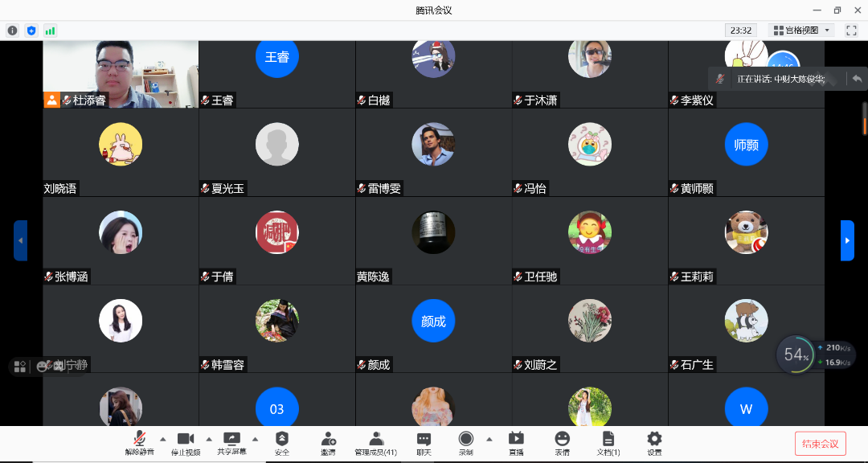Image resolution: width=868 pixels, height=463 pixels.
Task: Go to next page of participants
Action: coord(847,240)
